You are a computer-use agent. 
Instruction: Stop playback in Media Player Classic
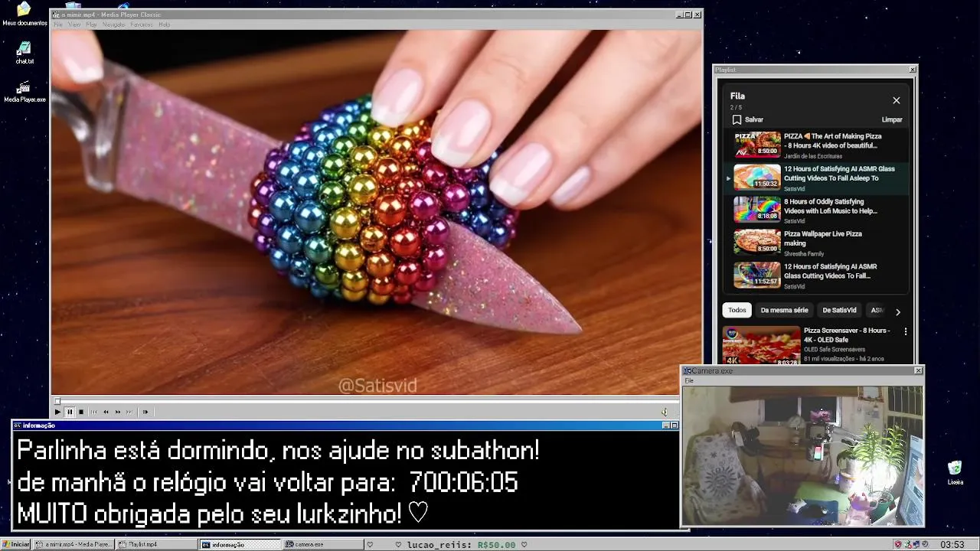(81, 412)
